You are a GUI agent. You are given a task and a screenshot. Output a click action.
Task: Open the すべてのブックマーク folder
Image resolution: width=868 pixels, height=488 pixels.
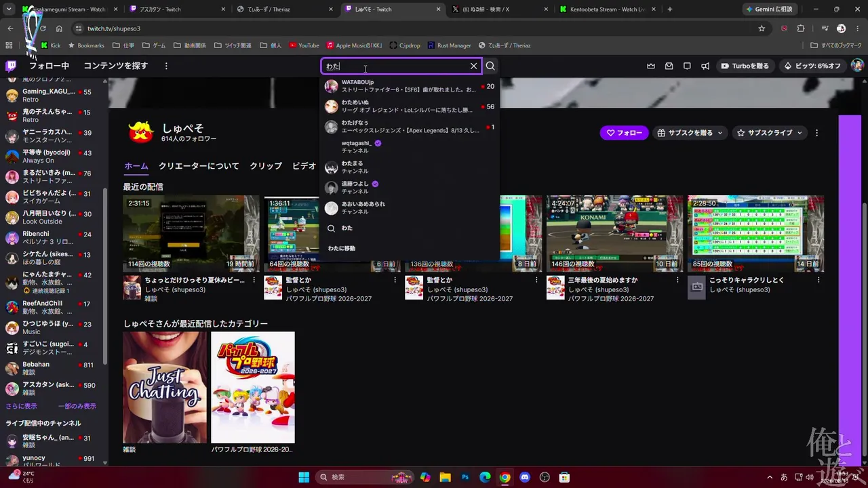pyautogui.click(x=836, y=45)
